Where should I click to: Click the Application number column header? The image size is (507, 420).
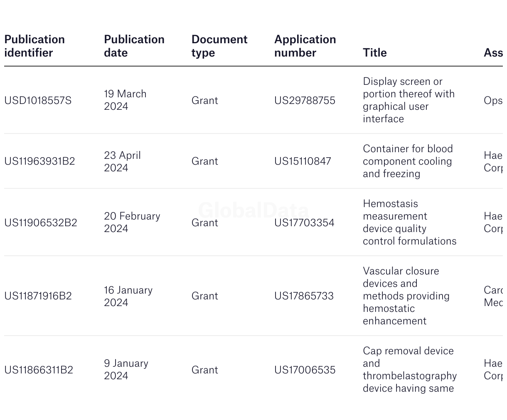(x=305, y=46)
